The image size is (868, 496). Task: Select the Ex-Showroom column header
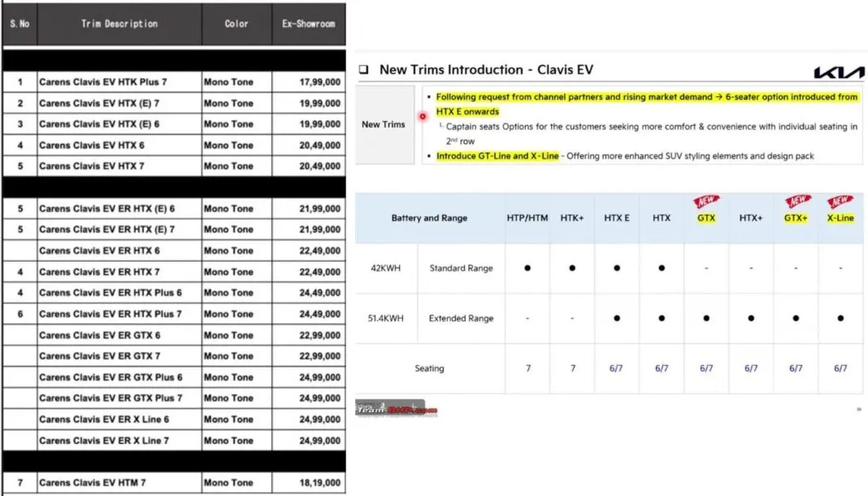(x=308, y=24)
